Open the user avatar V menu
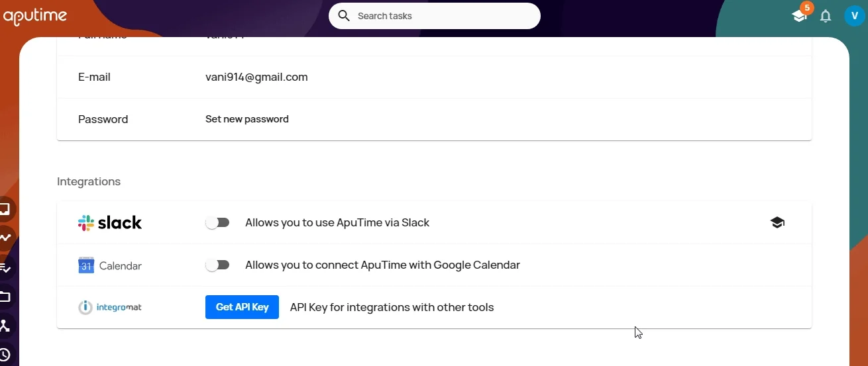 855,16
